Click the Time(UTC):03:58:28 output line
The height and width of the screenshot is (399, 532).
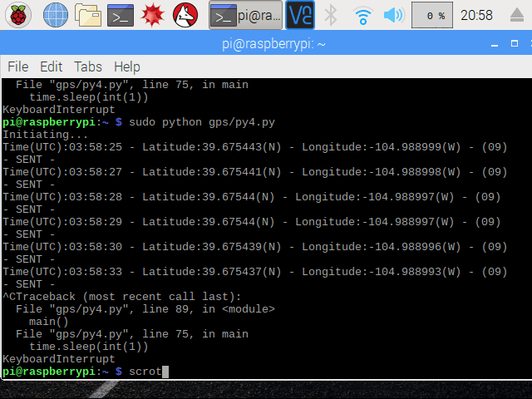pos(251,197)
